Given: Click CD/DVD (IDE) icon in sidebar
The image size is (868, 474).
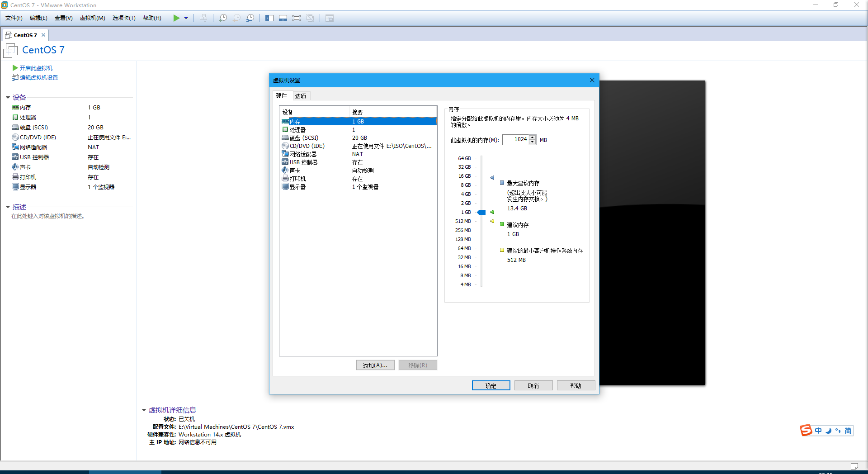Looking at the screenshot, I should [x=15, y=137].
